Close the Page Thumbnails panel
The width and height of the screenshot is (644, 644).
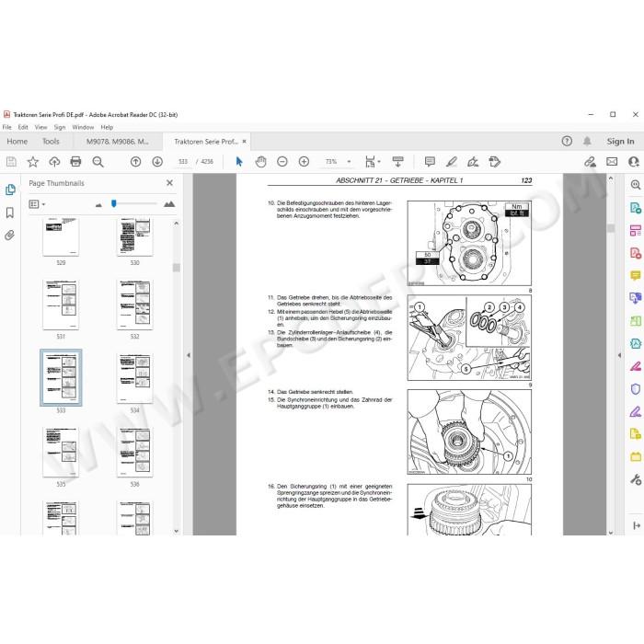(x=169, y=183)
